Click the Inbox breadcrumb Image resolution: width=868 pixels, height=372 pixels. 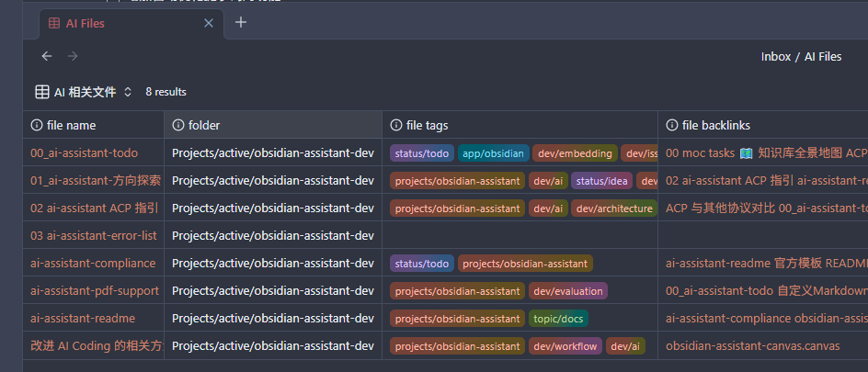pos(775,56)
